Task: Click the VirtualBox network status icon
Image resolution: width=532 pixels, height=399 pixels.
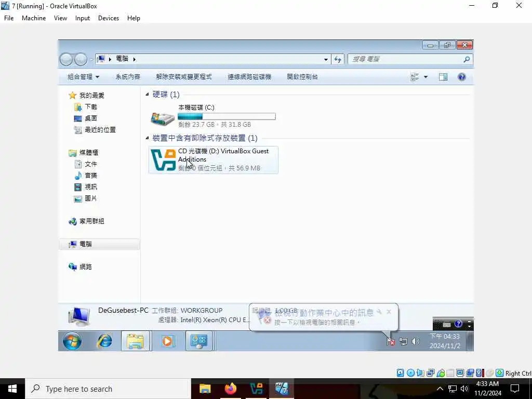Action: (x=431, y=373)
